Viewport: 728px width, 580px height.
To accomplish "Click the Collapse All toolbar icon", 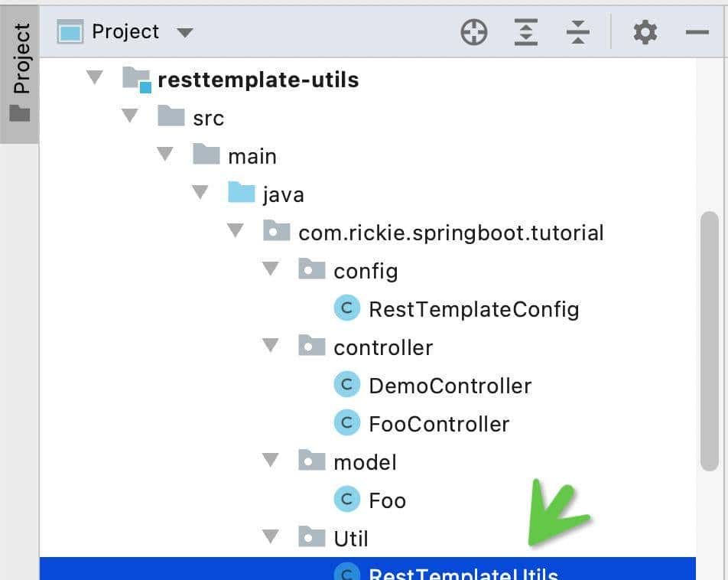I will [x=578, y=33].
